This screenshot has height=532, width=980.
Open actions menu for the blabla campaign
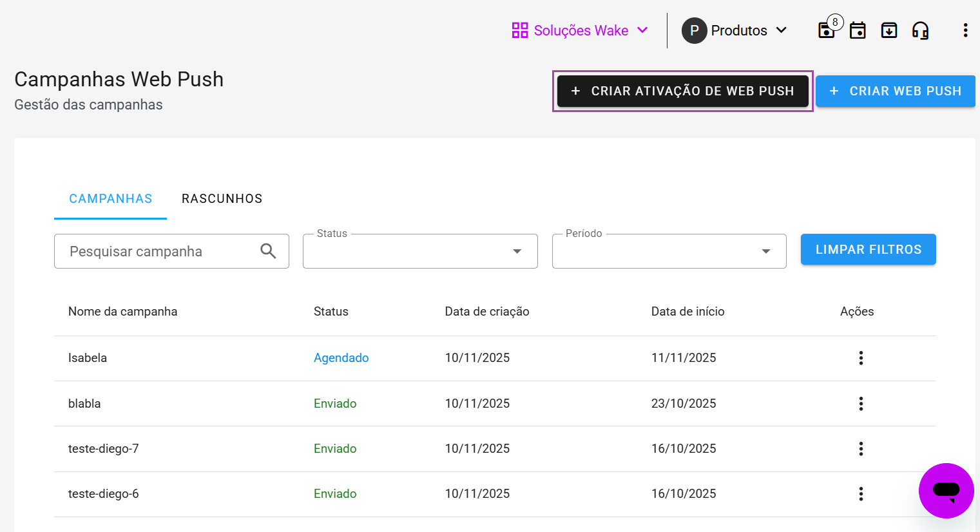click(861, 403)
